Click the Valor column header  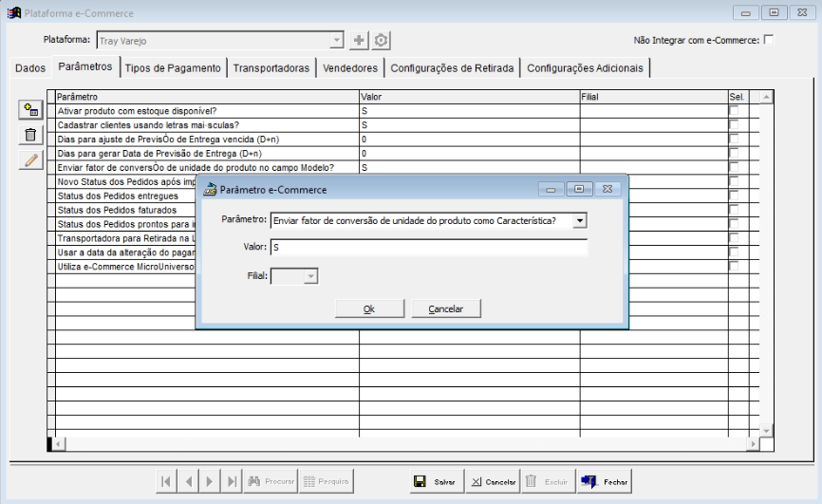coord(470,97)
